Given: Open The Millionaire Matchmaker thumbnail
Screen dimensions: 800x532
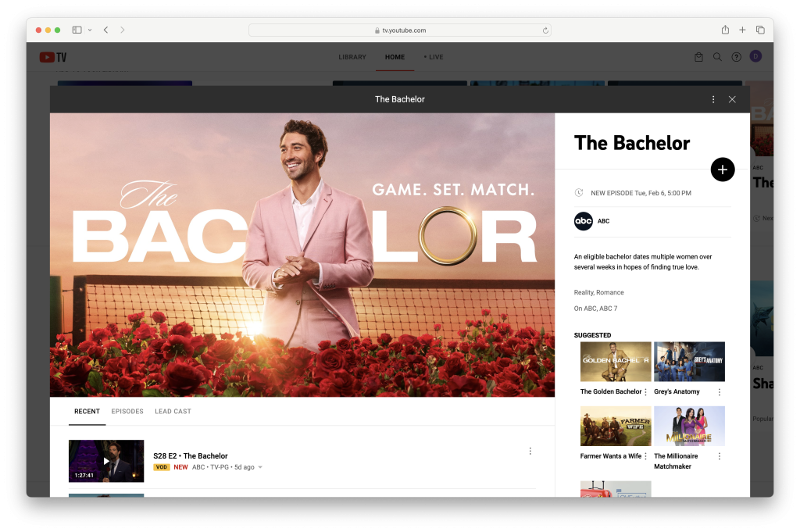Looking at the screenshot, I should (689, 426).
